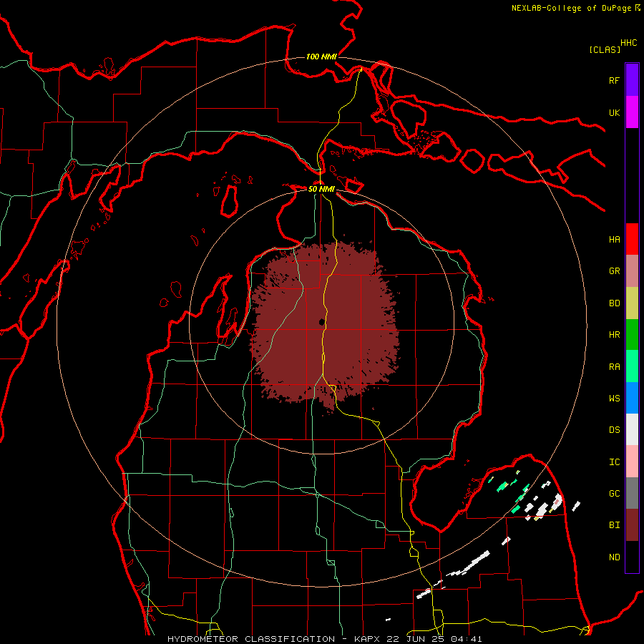Image resolution: width=644 pixels, height=644 pixels.
Task: Click the [CLAS] units label
Action: 605,49
